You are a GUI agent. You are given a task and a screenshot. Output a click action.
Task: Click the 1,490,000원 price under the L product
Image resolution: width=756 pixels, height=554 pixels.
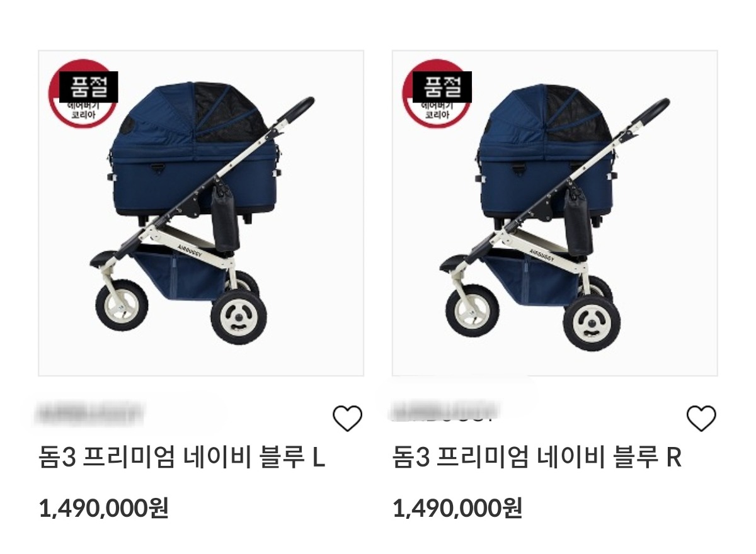[104, 507]
